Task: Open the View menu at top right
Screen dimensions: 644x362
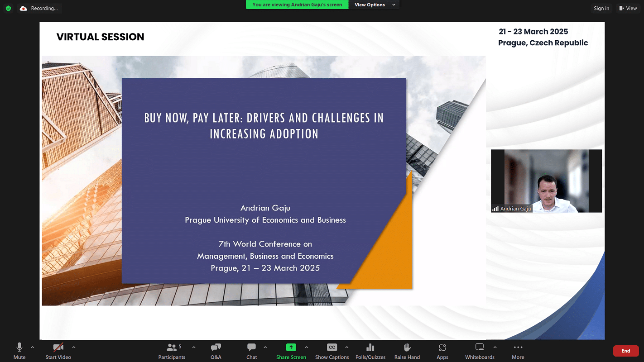Action: [x=628, y=8]
